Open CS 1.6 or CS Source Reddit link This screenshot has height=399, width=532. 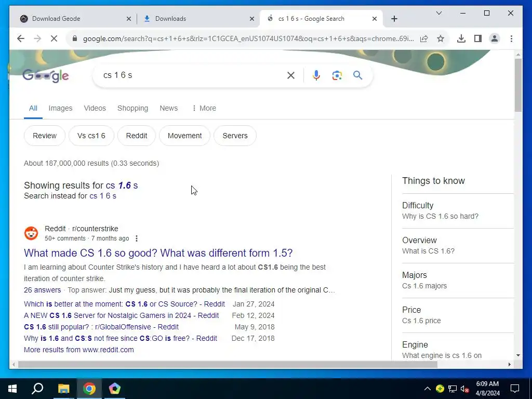coord(124,304)
